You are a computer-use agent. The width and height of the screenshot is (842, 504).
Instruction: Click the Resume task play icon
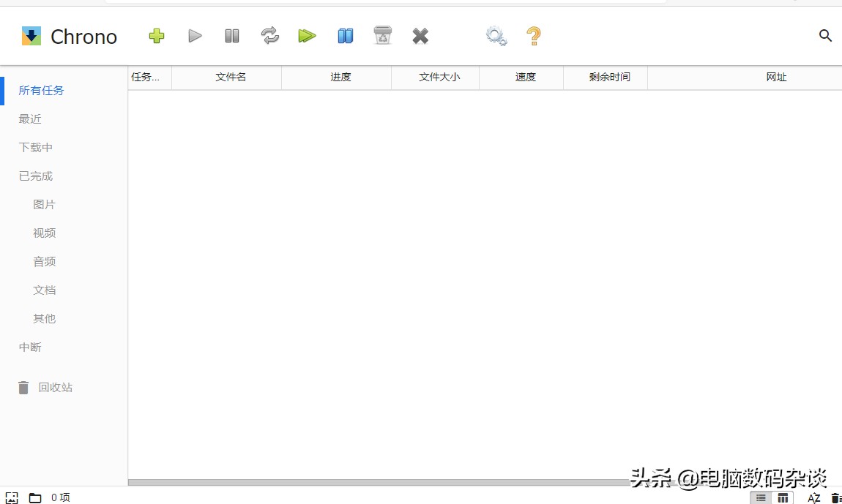[x=194, y=35]
